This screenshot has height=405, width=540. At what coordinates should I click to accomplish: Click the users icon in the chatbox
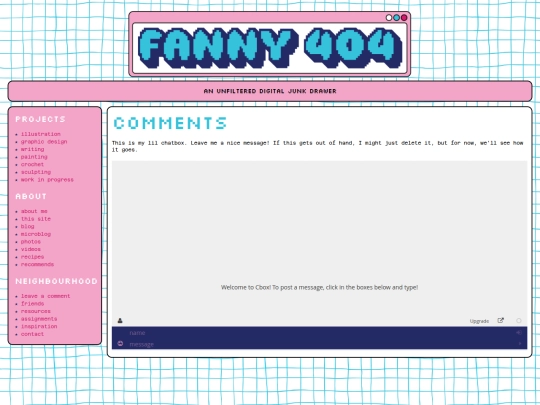click(120, 321)
